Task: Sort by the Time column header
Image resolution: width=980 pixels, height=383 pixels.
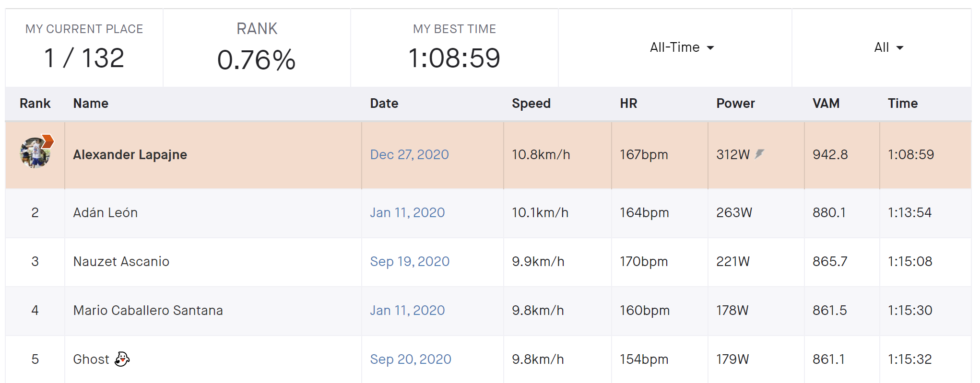Action: pyautogui.click(x=902, y=103)
